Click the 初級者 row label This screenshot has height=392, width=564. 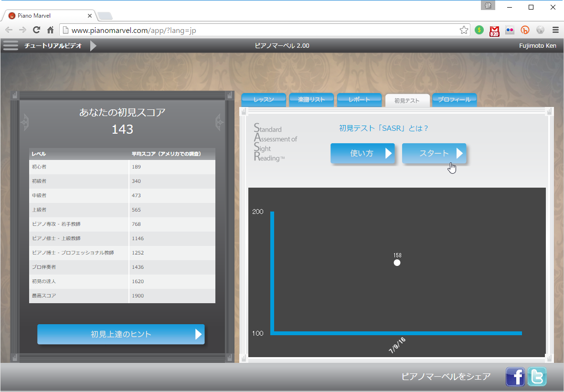[39, 181]
